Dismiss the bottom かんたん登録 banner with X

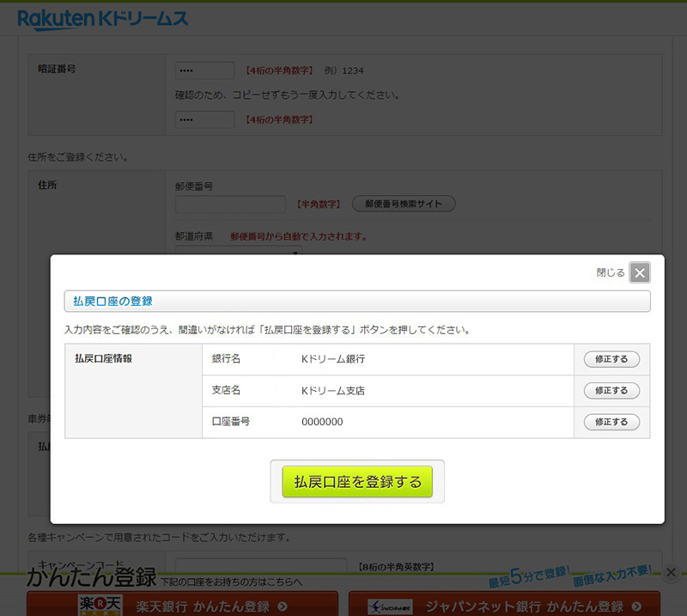pos(671,572)
